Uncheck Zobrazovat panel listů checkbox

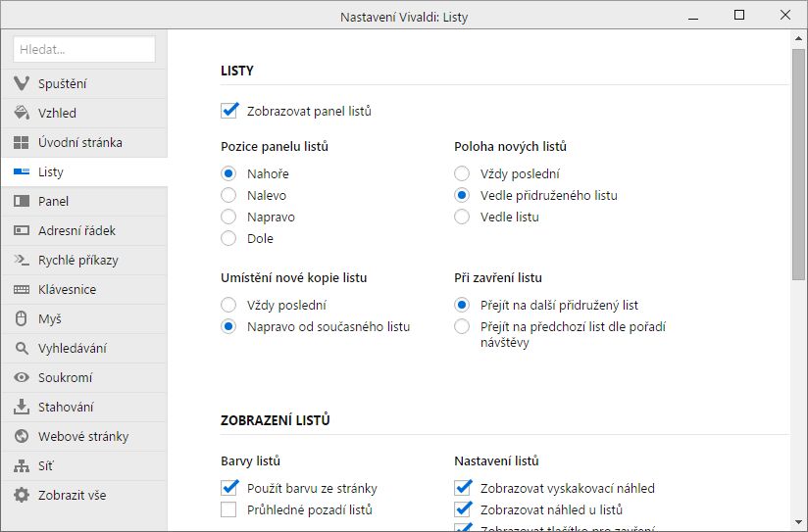click(x=229, y=111)
